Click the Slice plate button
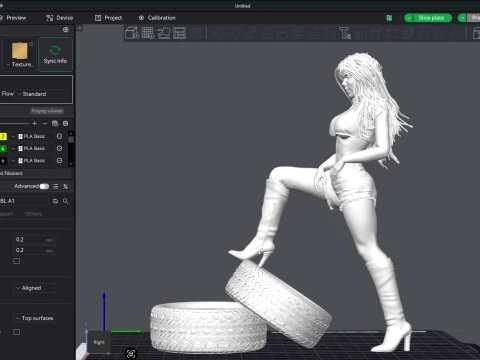480x360 pixels. (x=432, y=18)
